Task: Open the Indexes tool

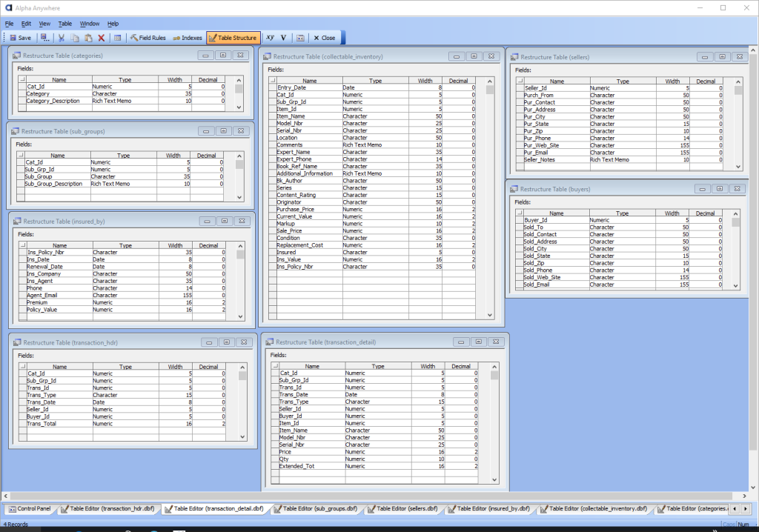Action: [x=187, y=38]
